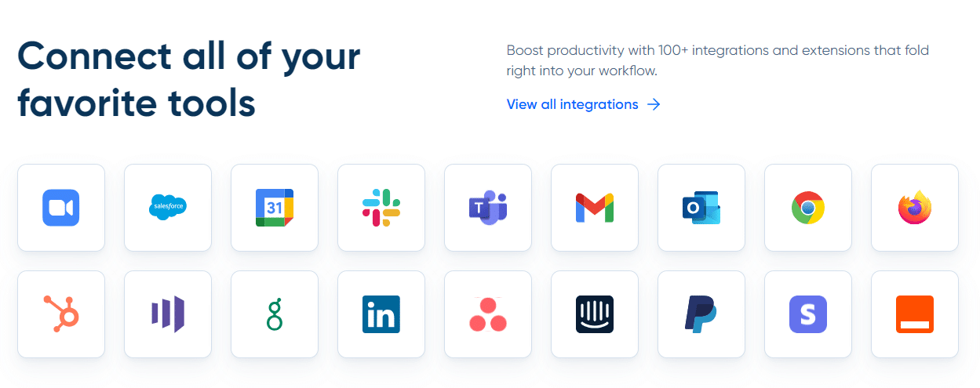Open the Outlook integration tile

pyautogui.click(x=701, y=208)
